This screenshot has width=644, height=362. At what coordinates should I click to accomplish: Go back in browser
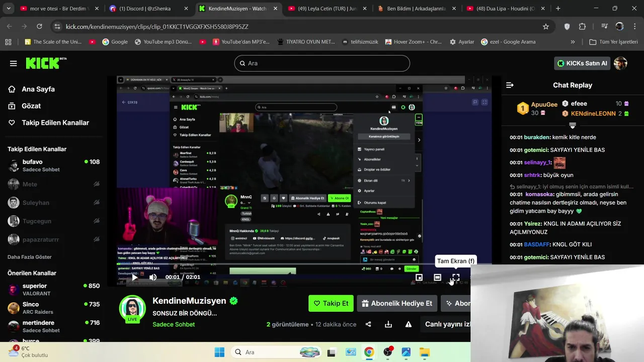tap(10, 27)
